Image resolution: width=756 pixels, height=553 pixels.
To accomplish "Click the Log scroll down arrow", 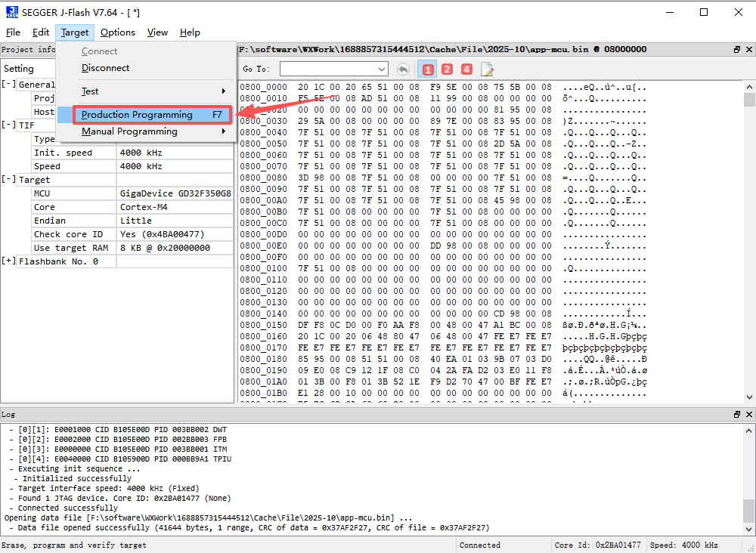I will coord(749,530).
